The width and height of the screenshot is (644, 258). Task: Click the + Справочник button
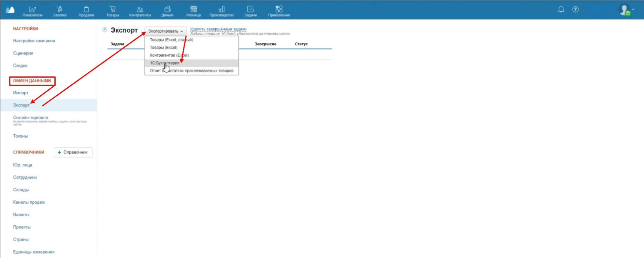73,152
